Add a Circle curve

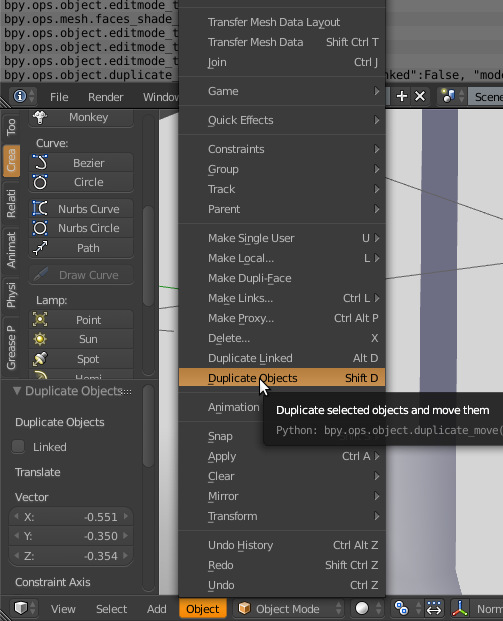pos(81,182)
